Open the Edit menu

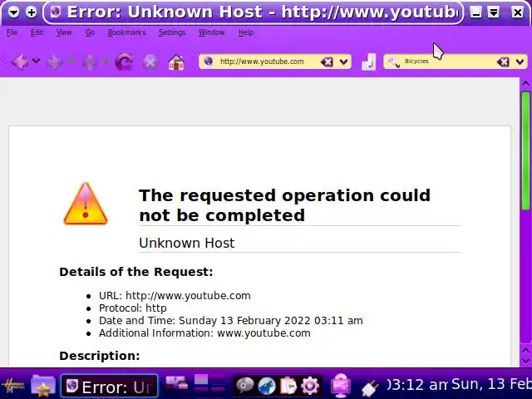(x=37, y=32)
